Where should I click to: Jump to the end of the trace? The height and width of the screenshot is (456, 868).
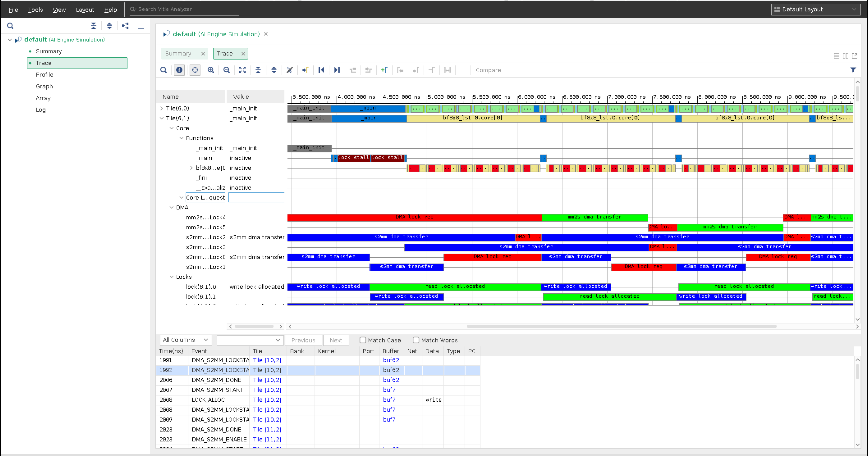[337, 70]
